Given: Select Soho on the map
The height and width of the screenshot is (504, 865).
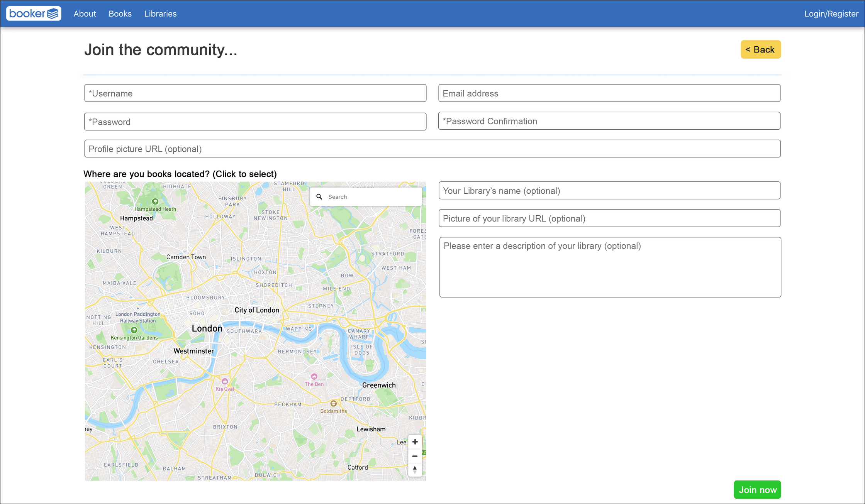Looking at the screenshot, I should [x=197, y=313].
